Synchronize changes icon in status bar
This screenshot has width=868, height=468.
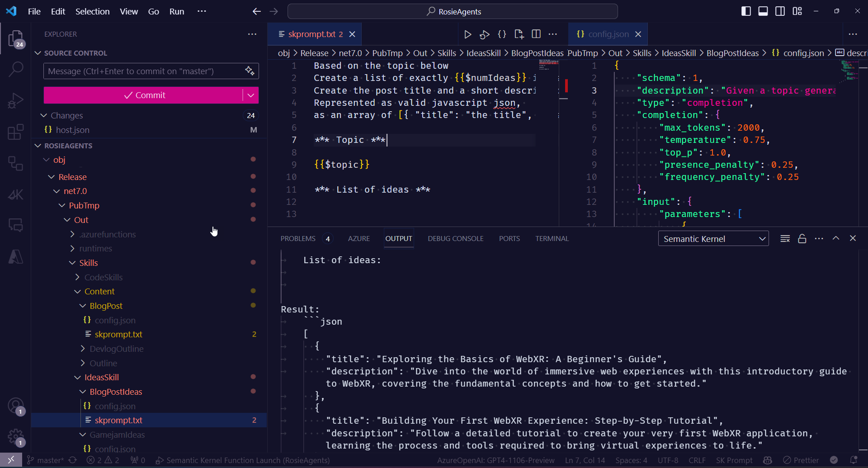tap(73, 460)
